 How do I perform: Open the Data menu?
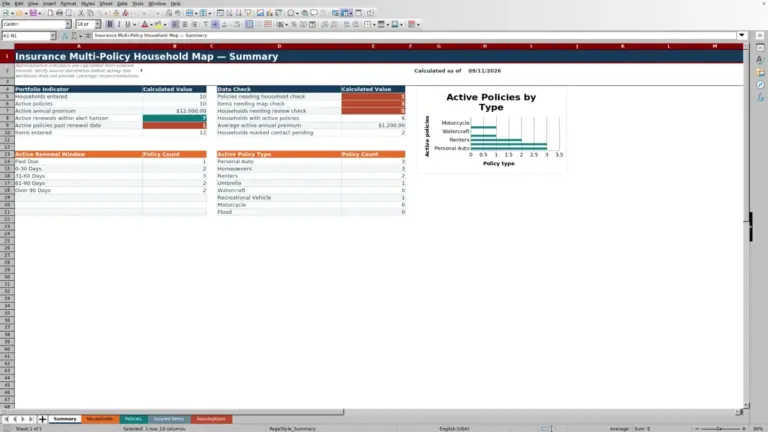click(122, 3)
